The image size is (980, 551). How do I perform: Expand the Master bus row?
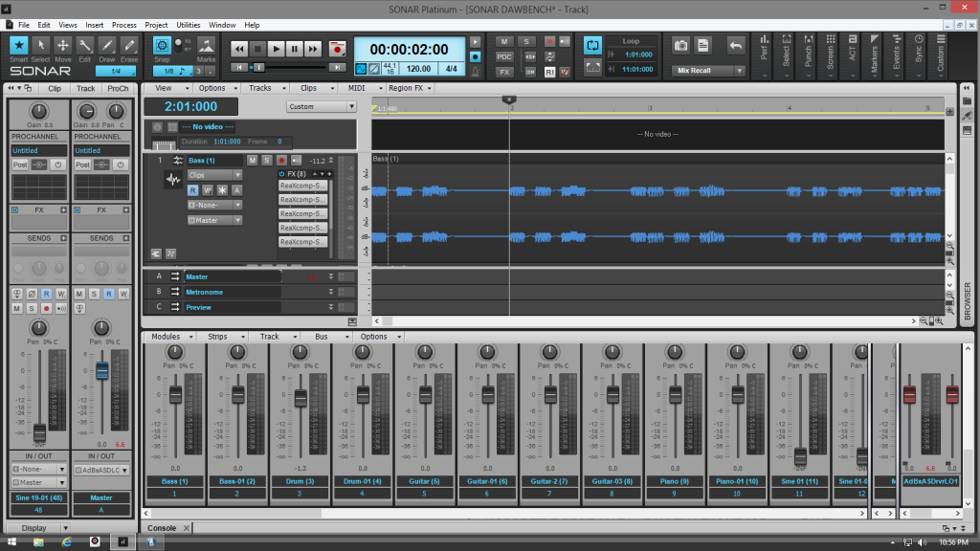pyautogui.click(x=331, y=276)
